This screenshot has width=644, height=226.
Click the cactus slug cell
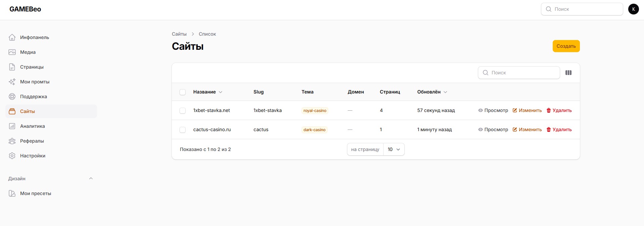pyautogui.click(x=261, y=129)
